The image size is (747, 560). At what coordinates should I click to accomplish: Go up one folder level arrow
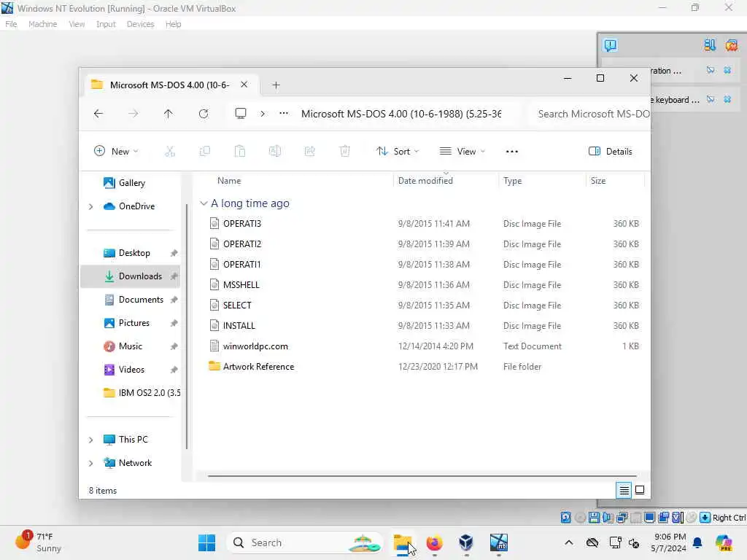coord(169,114)
